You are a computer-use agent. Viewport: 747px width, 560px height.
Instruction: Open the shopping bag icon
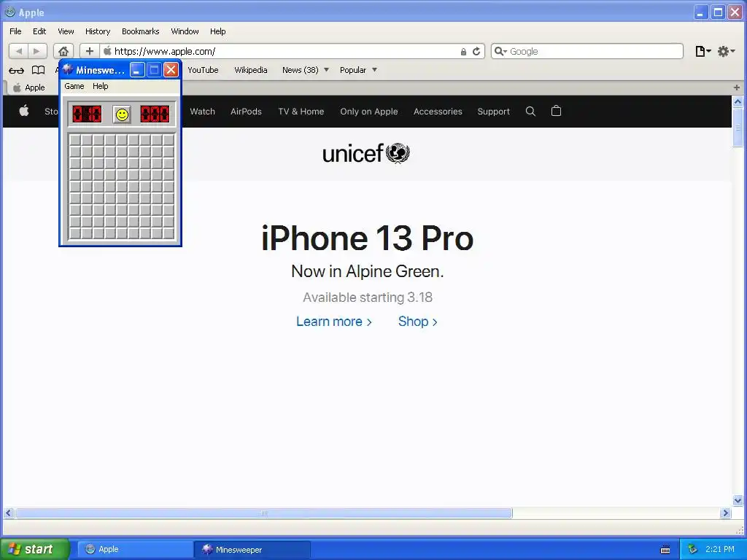[x=556, y=111]
